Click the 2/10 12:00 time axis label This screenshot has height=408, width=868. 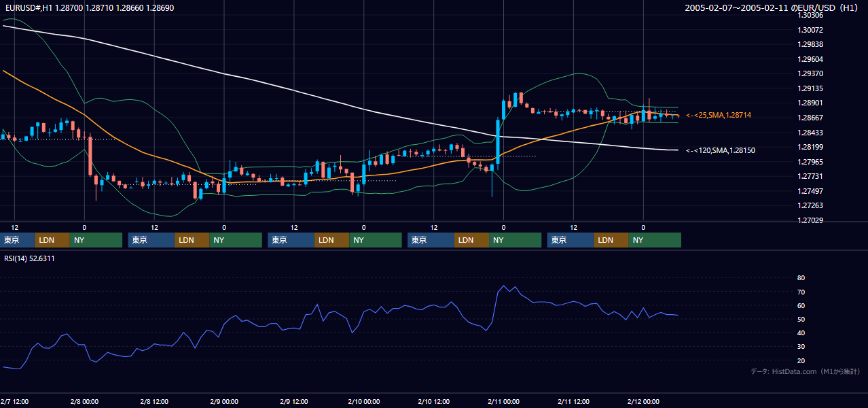[x=433, y=401]
